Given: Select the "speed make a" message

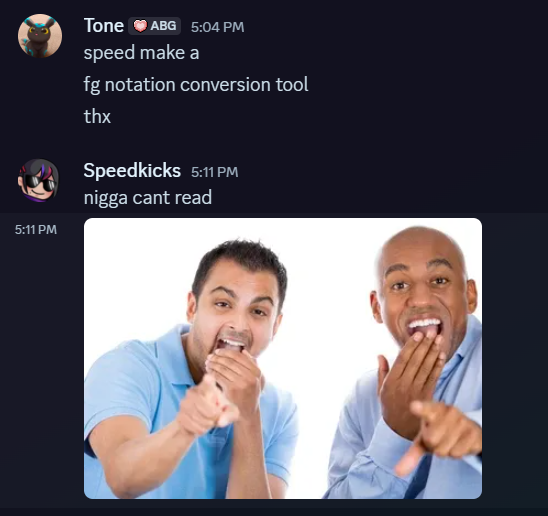Looking at the screenshot, I should click(x=142, y=53).
